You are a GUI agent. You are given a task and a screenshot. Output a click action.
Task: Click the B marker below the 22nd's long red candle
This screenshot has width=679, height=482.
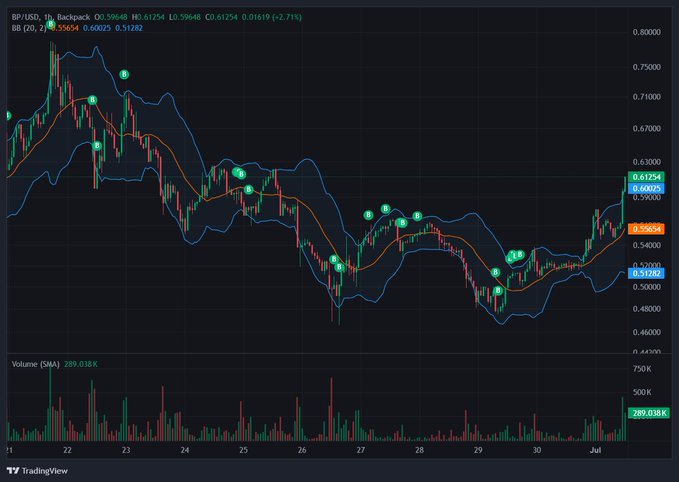(x=97, y=146)
